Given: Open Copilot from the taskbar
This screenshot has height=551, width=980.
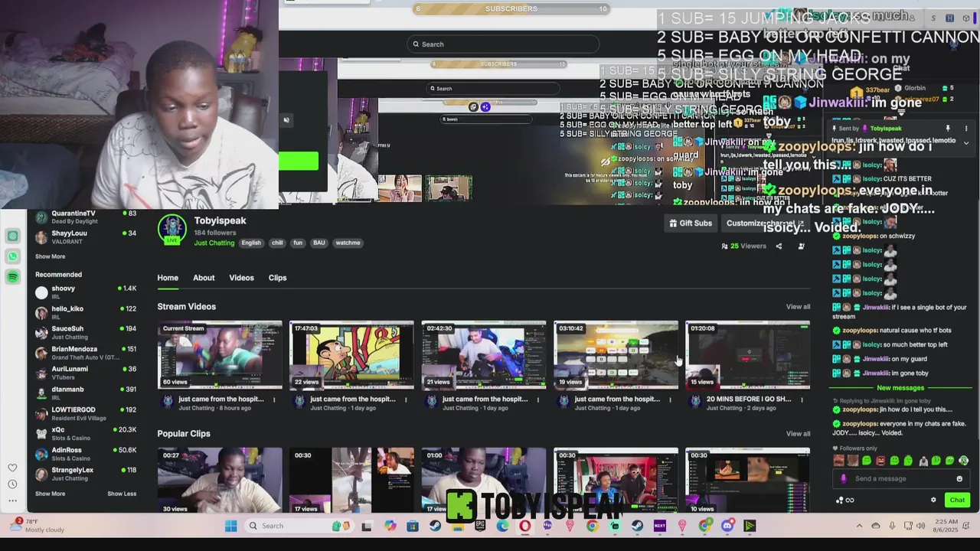Looking at the screenshot, I should 389,526.
